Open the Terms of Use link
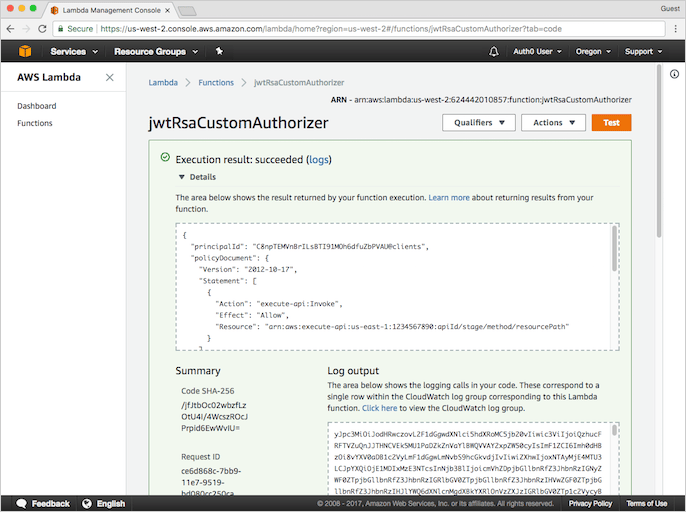686x512 pixels. [647, 504]
